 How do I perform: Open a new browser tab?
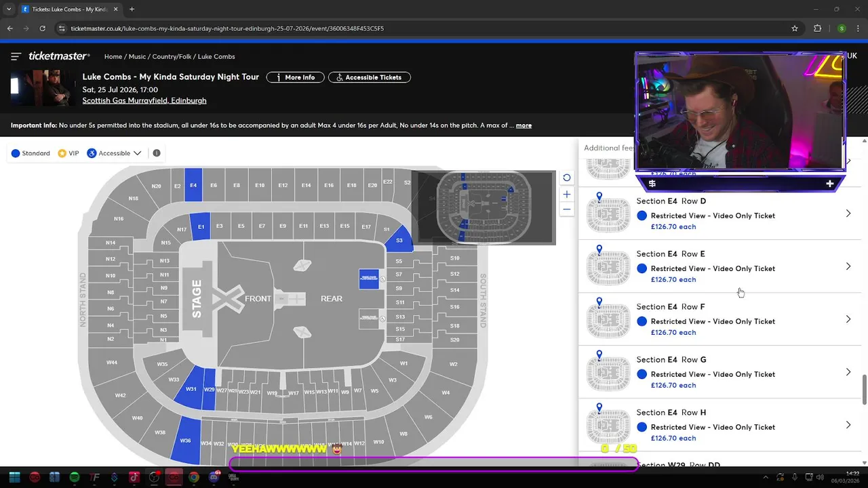point(132,9)
